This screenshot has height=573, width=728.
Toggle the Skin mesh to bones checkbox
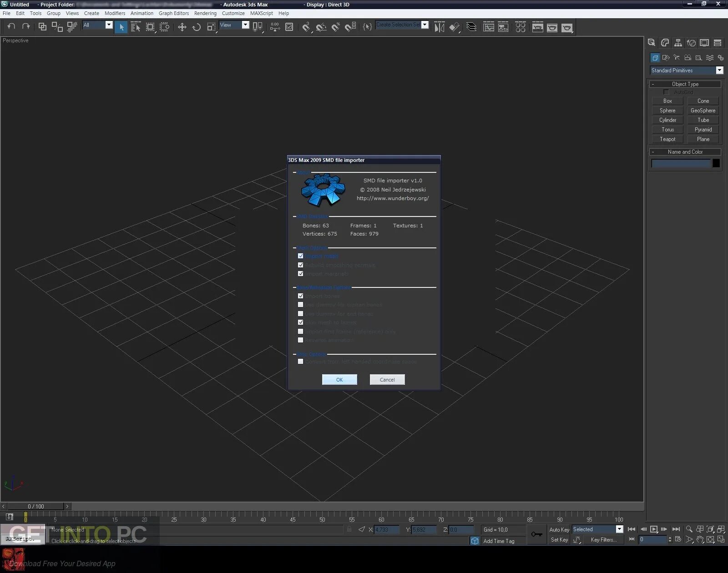(300, 322)
